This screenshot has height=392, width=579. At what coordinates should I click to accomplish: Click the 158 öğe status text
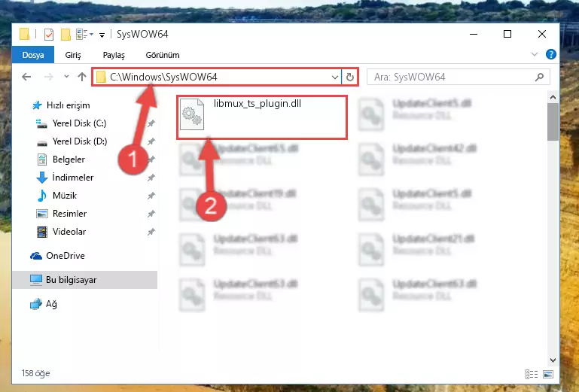pyautogui.click(x=35, y=373)
